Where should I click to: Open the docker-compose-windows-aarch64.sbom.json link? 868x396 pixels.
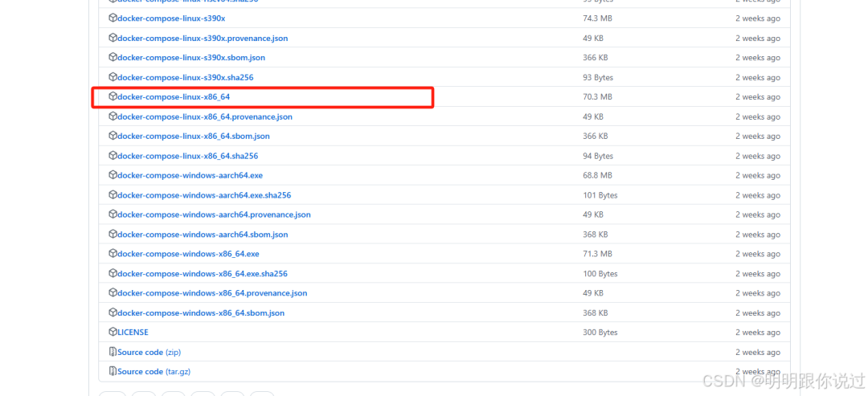pos(203,235)
